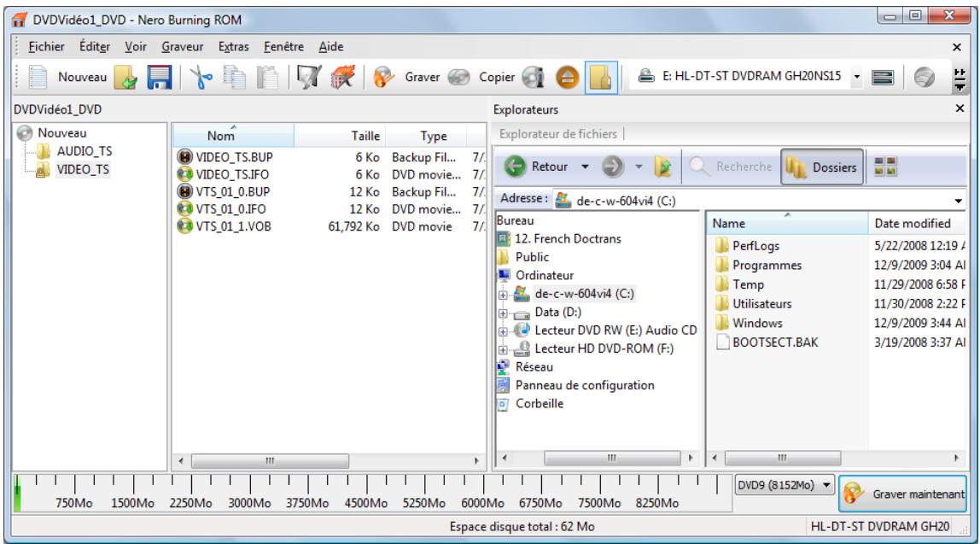Open the Aide menu
Viewport: 980px width, 544px height.
point(330,47)
